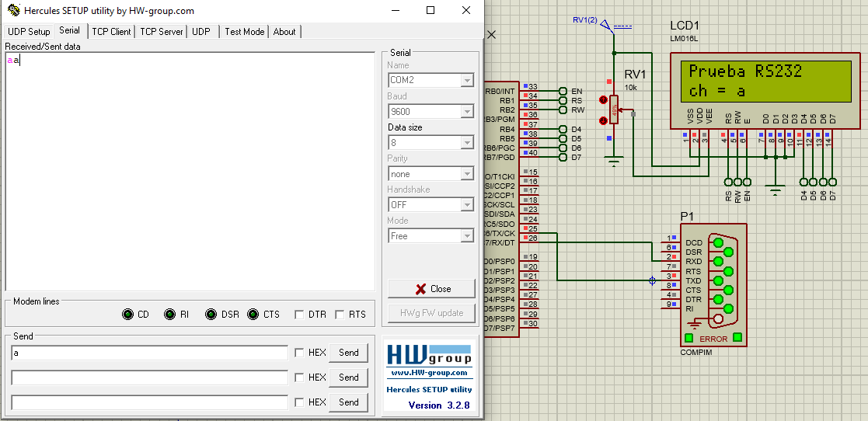This screenshot has width=868, height=421.
Task: Click the RI modem line indicator
Action: click(170, 315)
